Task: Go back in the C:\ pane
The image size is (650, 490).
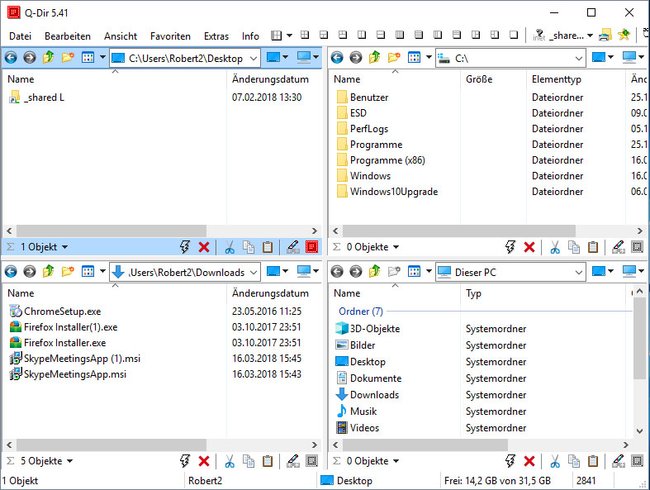Action: [337, 58]
